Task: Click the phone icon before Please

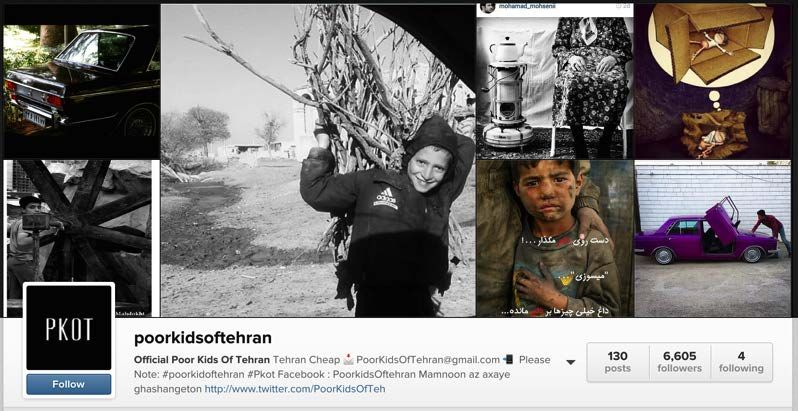Action: click(507, 360)
